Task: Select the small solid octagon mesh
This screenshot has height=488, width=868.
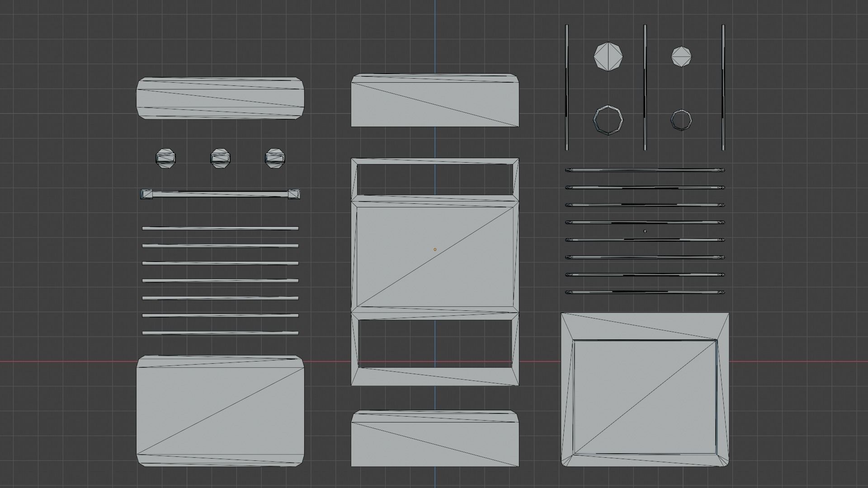Action: (681, 57)
